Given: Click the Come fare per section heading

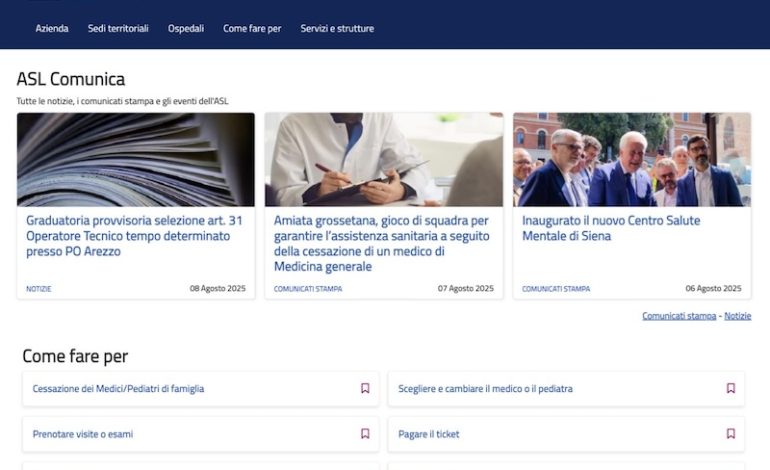Looking at the screenshot, I should coord(75,356).
